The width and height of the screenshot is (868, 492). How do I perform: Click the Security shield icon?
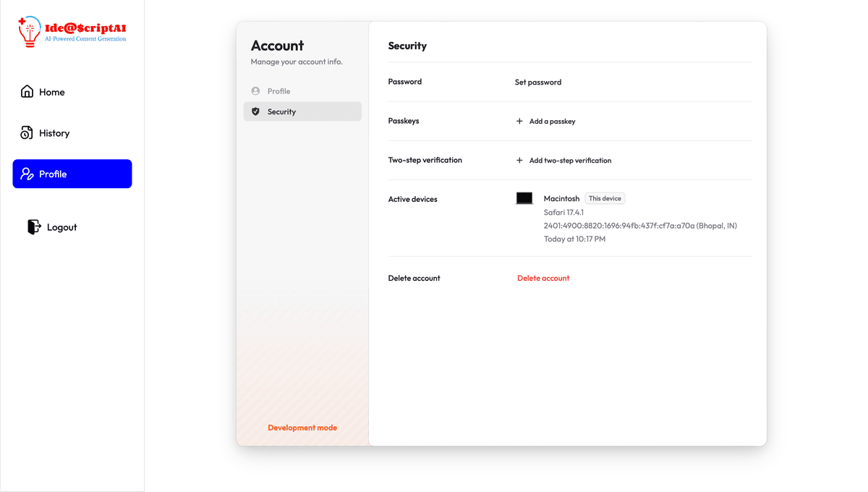coord(255,111)
